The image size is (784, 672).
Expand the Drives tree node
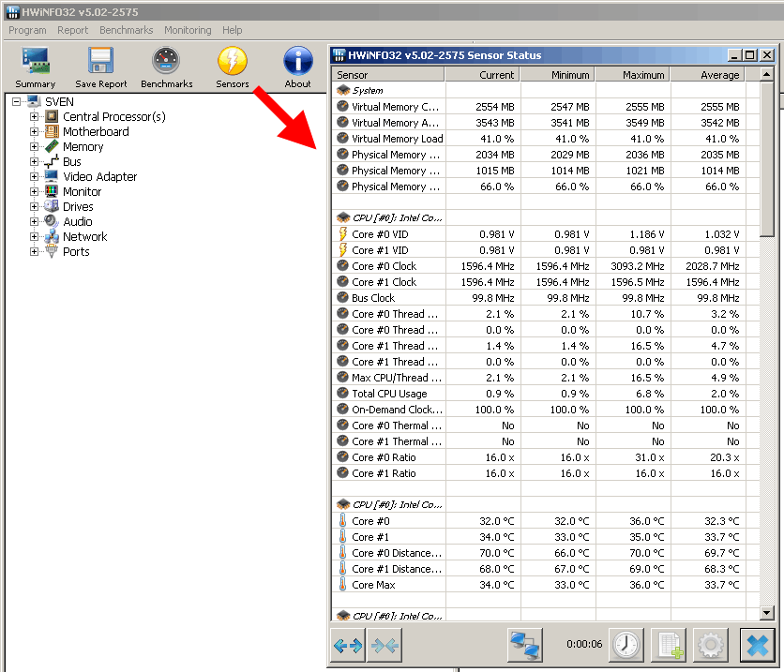pyautogui.click(x=35, y=207)
